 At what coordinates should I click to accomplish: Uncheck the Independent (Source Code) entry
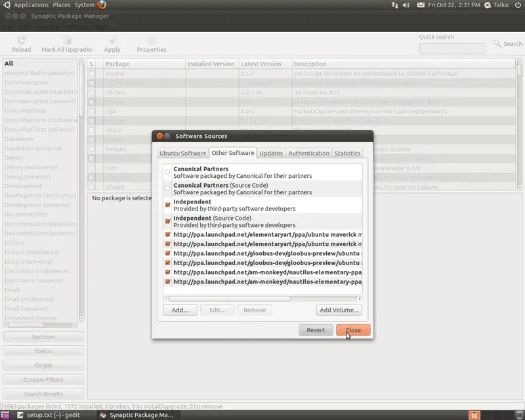point(168,221)
